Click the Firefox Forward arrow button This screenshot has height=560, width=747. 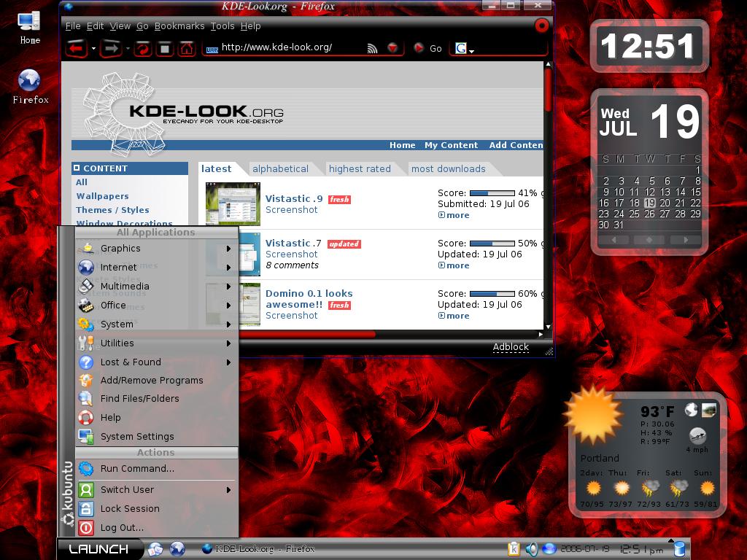pyautogui.click(x=112, y=48)
